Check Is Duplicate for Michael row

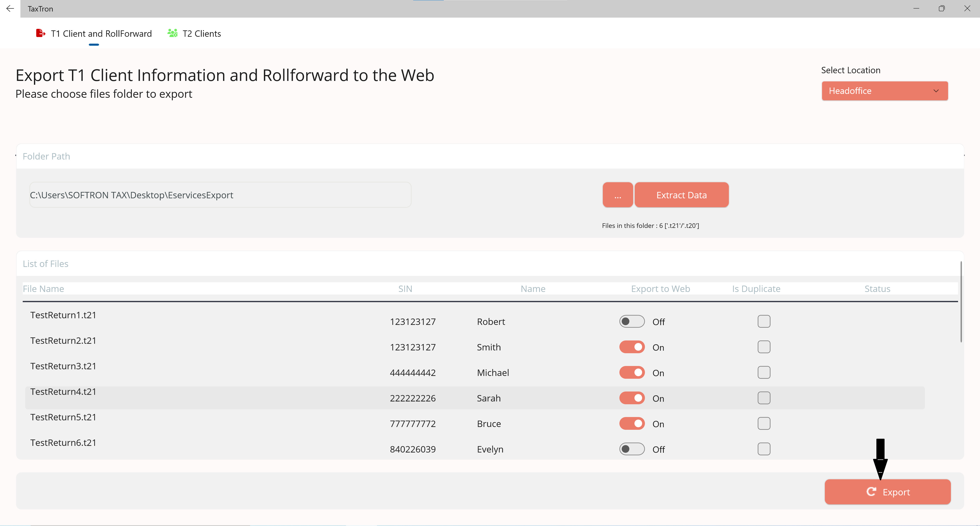pos(764,372)
